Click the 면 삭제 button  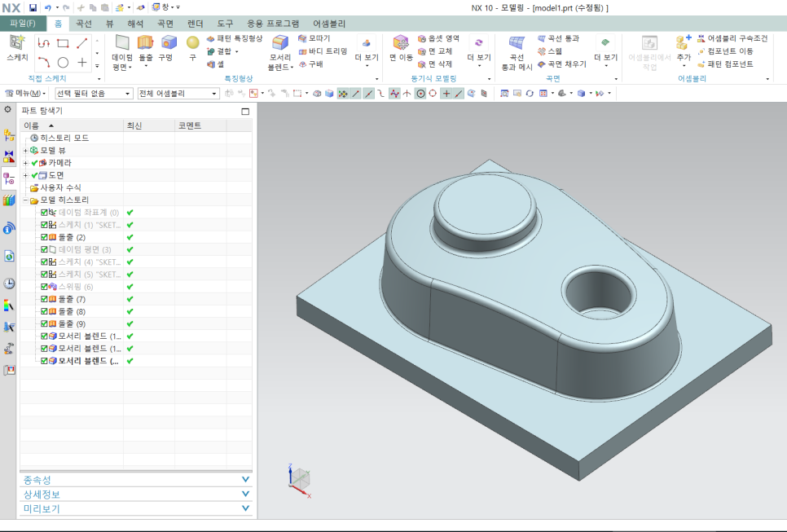435,64
